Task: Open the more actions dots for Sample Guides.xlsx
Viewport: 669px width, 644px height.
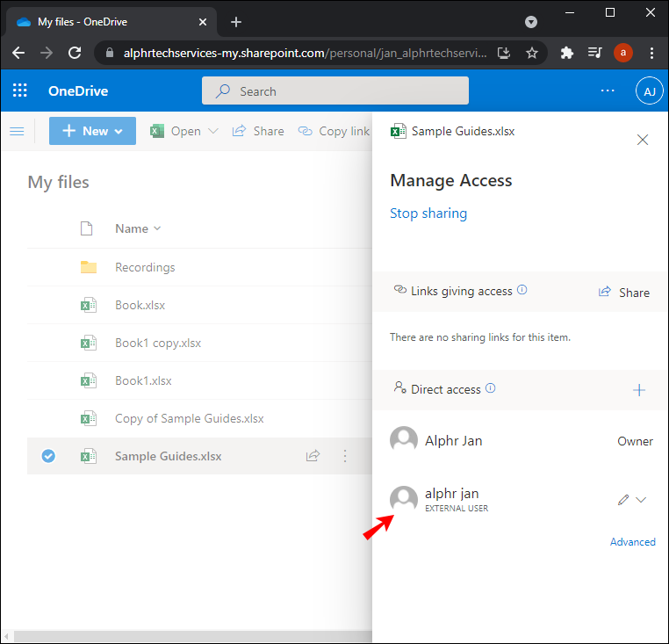Action: 345,456
